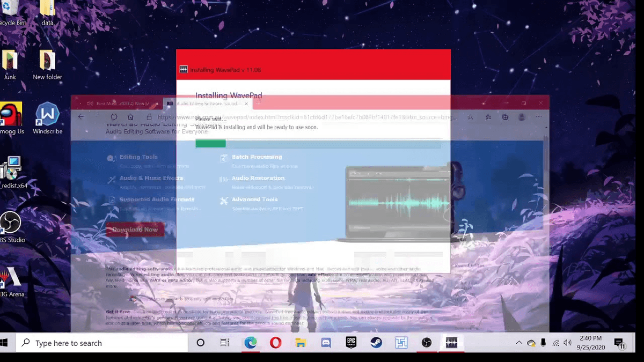Switch to Audio Editing Software browser tab
Screen dimensions: 644x362
[x=207, y=103]
